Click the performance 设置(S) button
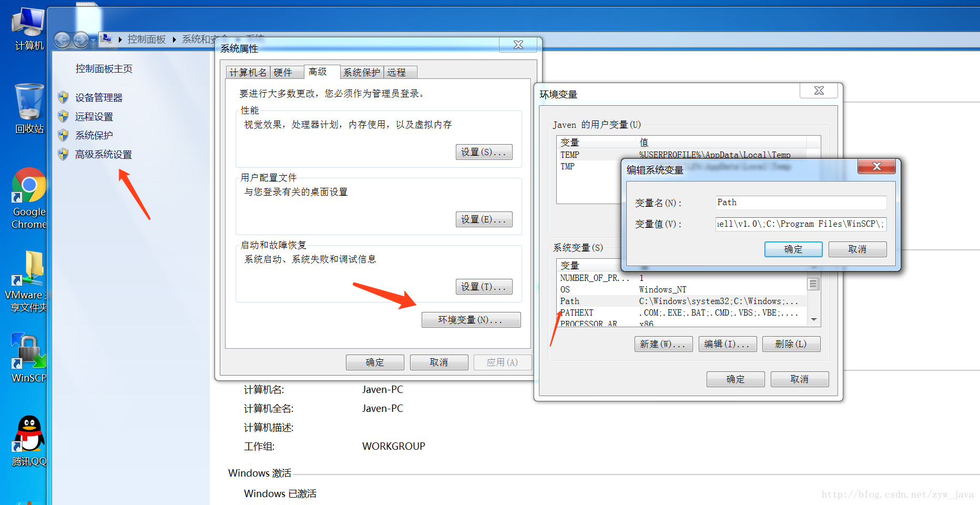The height and width of the screenshot is (505, 980). click(x=484, y=152)
